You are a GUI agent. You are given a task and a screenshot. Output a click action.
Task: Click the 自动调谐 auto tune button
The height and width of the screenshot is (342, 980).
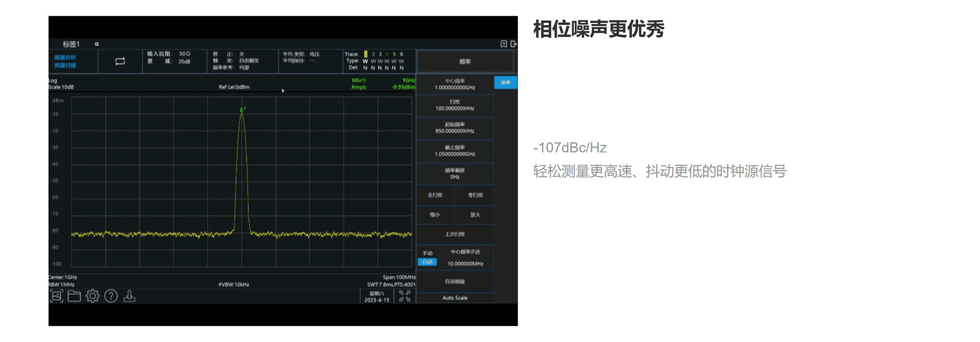455,281
